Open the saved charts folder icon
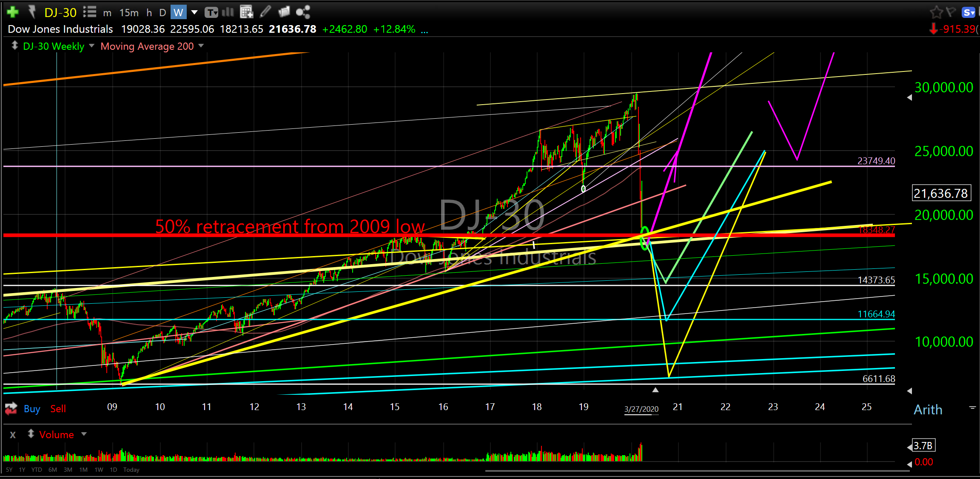 click(x=284, y=12)
